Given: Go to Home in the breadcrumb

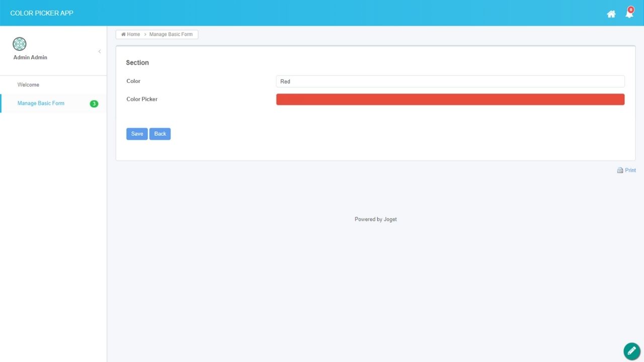Looking at the screenshot, I should click(x=131, y=34).
